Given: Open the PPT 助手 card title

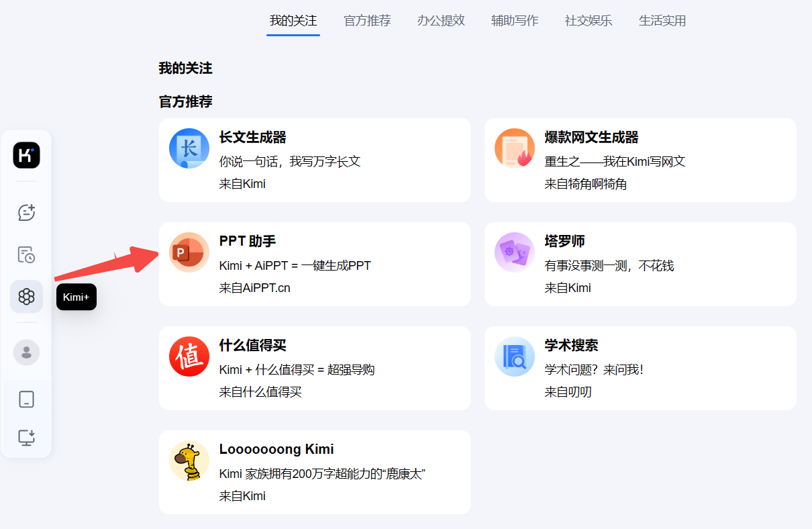Looking at the screenshot, I should [x=248, y=242].
